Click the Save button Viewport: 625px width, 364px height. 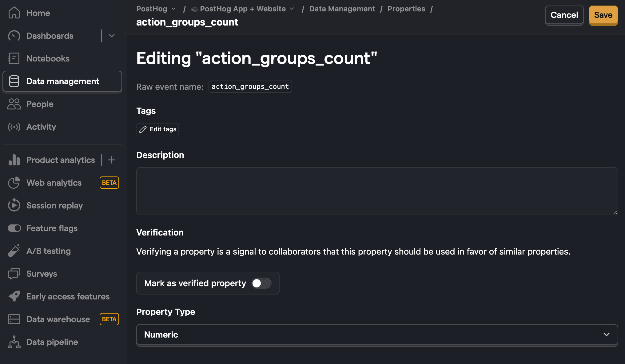[603, 15]
